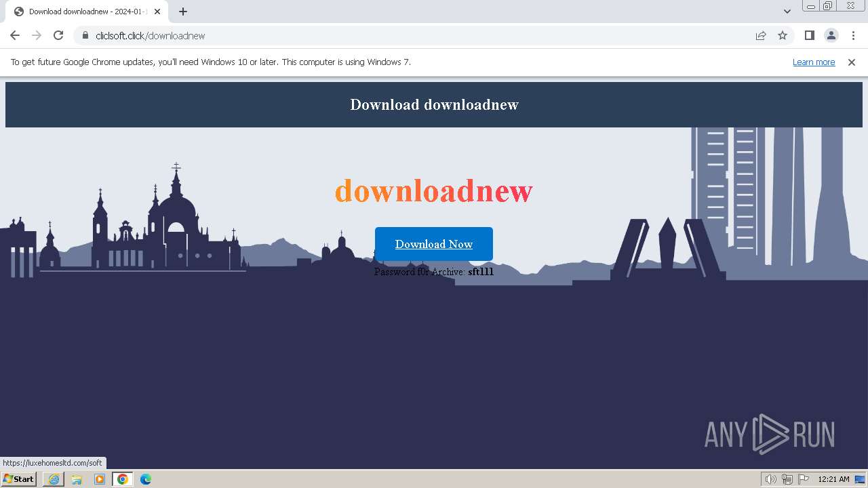Image resolution: width=868 pixels, height=488 pixels.
Task: Open the Chrome side panel
Action: click(x=809, y=35)
